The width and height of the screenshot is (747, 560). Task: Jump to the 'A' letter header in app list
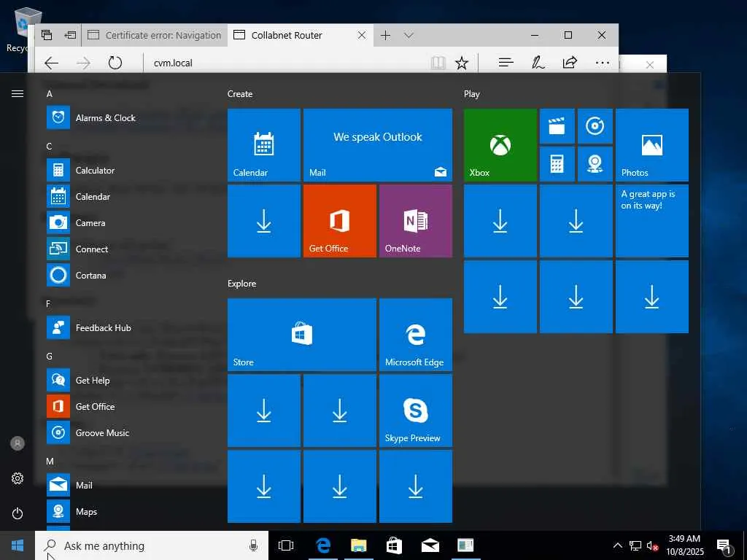[x=49, y=94]
